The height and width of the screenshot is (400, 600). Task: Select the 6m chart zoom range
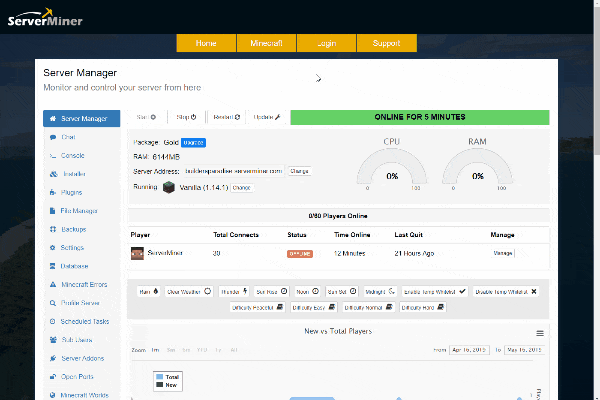(x=186, y=350)
